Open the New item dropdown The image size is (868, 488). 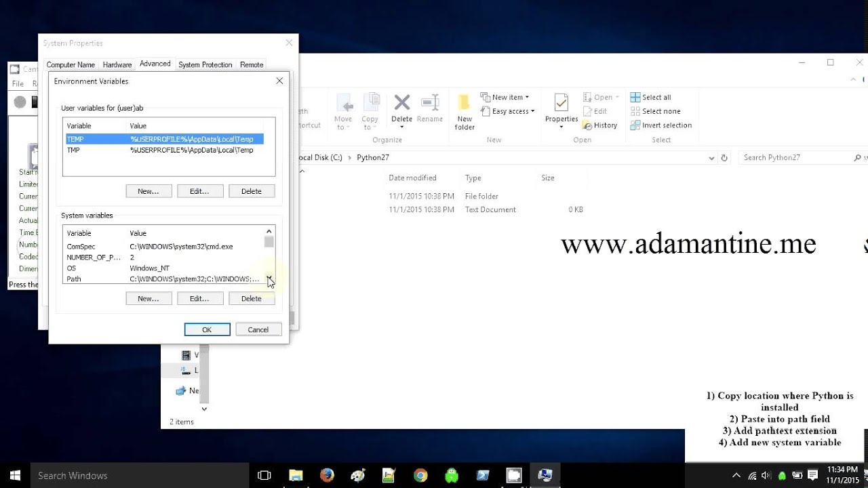pos(505,97)
